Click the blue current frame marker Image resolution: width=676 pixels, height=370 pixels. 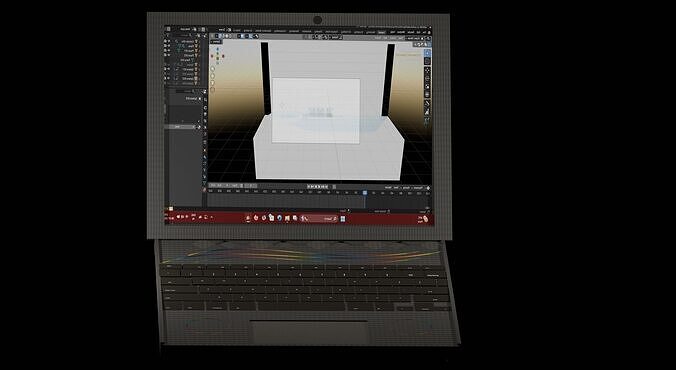click(x=365, y=192)
